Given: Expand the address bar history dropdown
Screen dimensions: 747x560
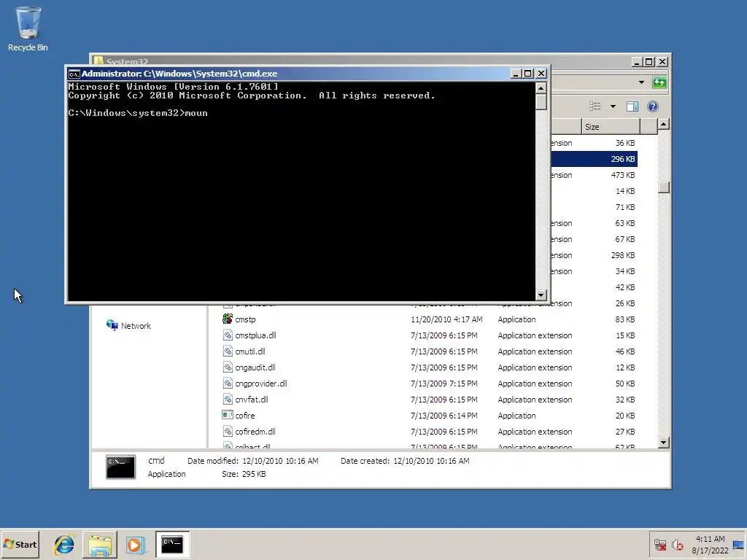Looking at the screenshot, I should tap(641, 82).
